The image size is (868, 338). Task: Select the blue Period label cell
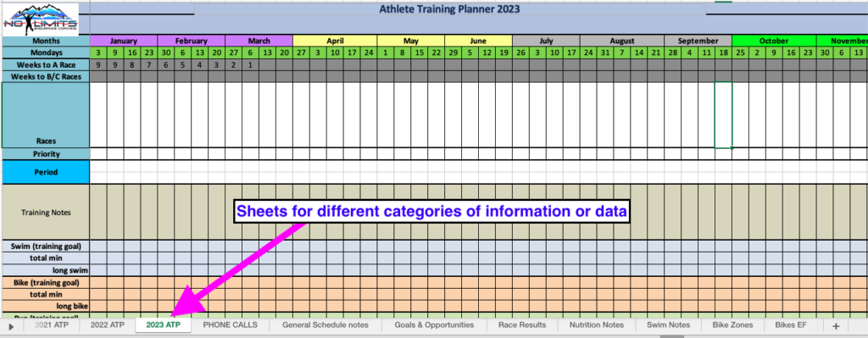[46, 172]
